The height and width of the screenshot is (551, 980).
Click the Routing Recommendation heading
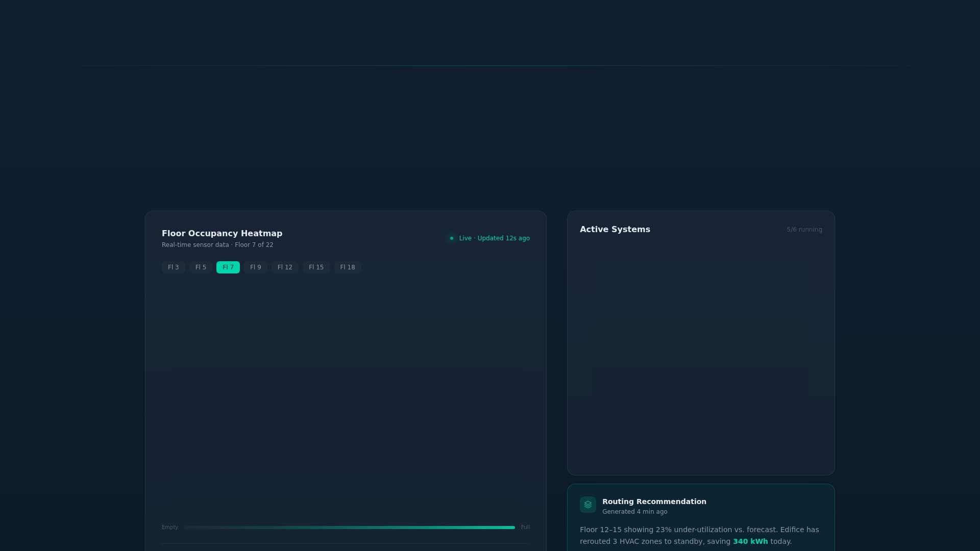pyautogui.click(x=654, y=502)
